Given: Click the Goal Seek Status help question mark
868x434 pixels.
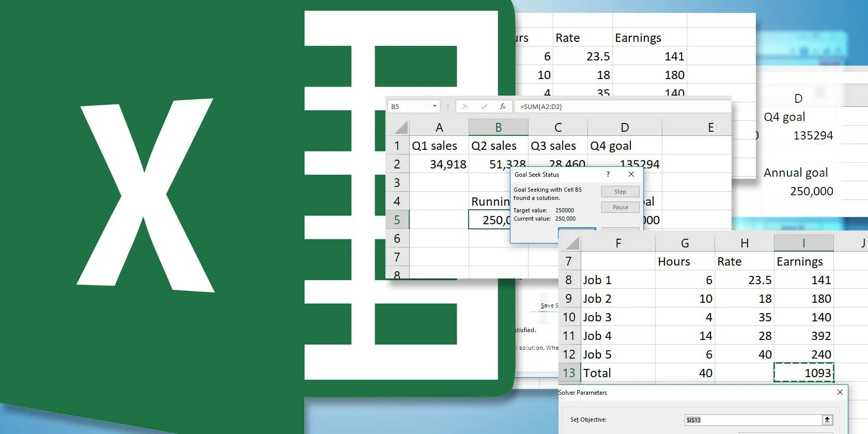Looking at the screenshot, I should (608, 175).
